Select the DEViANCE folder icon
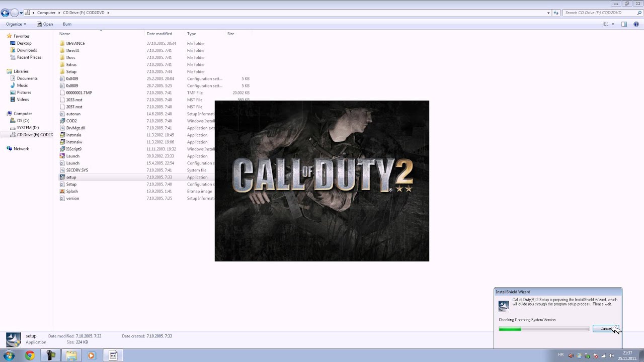 pos(62,43)
